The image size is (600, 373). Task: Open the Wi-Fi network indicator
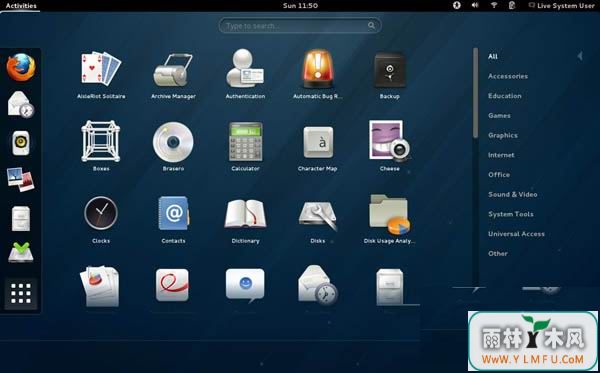pyautogui.click(x=494, y=5)
